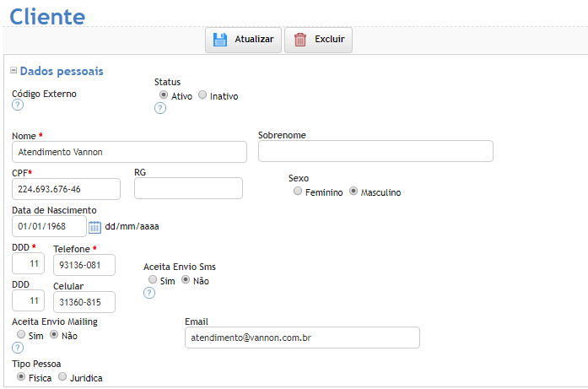
Task: Click the dd/mm/aaaa format hint
Action: click(x=132, y=227)
